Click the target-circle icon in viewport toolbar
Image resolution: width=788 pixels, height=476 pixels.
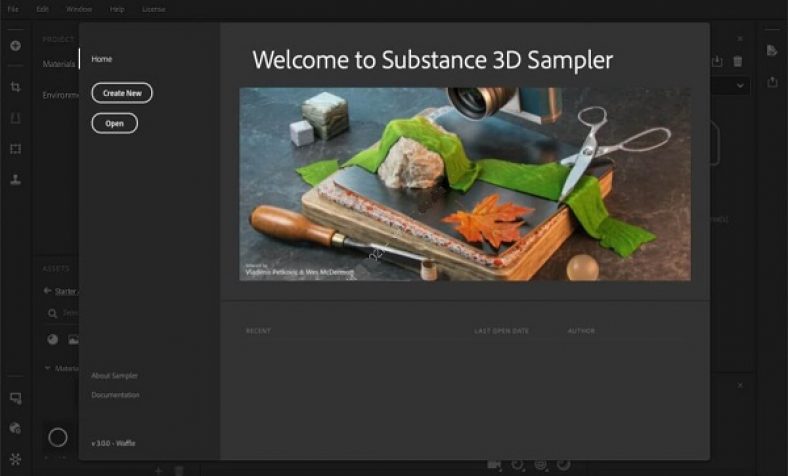coord(541,465)
